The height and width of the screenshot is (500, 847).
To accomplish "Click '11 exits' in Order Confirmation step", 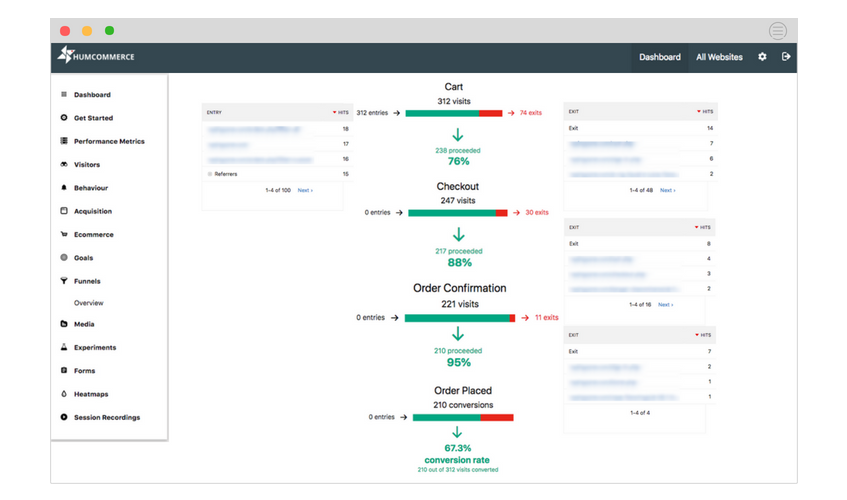I will [547, 317].
